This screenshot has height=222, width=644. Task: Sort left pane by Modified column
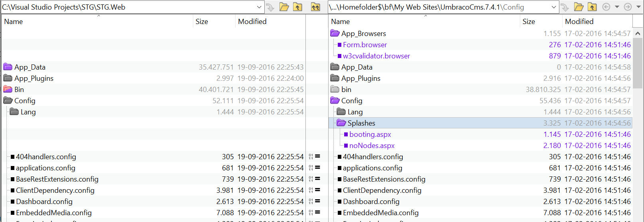point(270,22)
